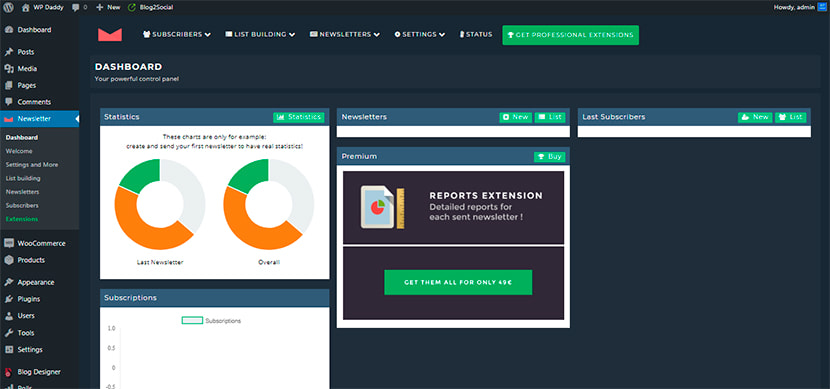Open Newsletters in sidebar submenu

(22, 192)
